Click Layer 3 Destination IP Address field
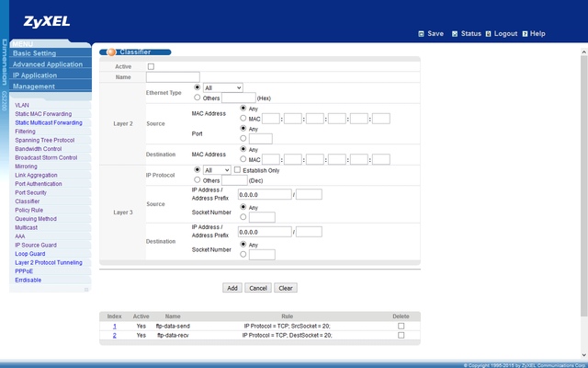Image resolution: width=588 pixels, height=368 pixels. 265,232
